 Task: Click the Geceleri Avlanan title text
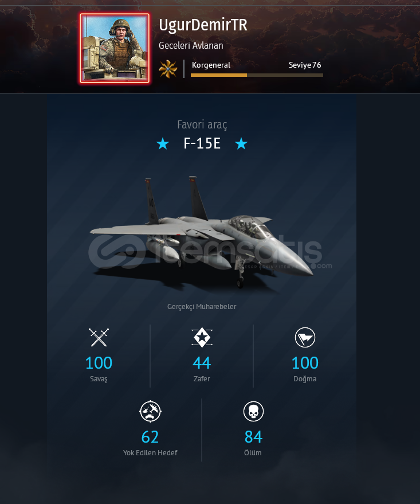(191, 46)
